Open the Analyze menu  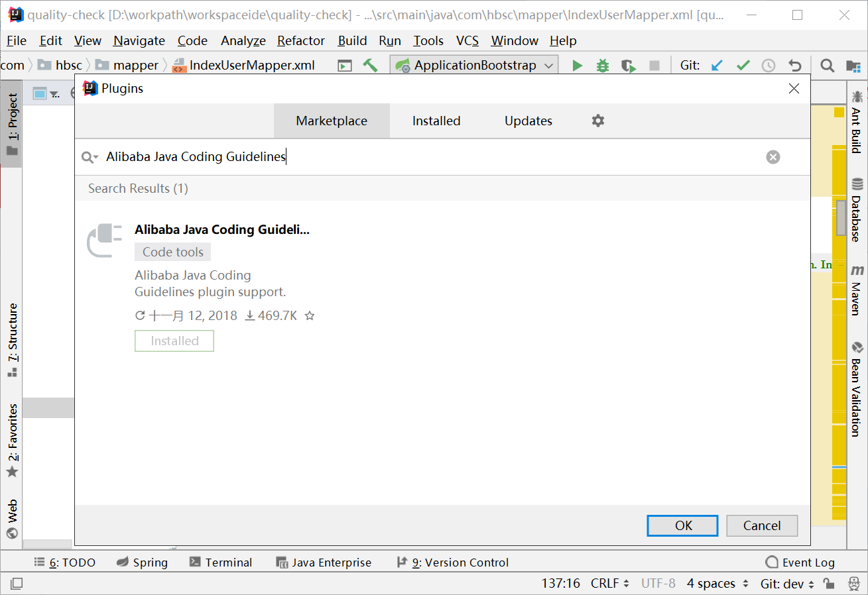(x=243, y=41)
